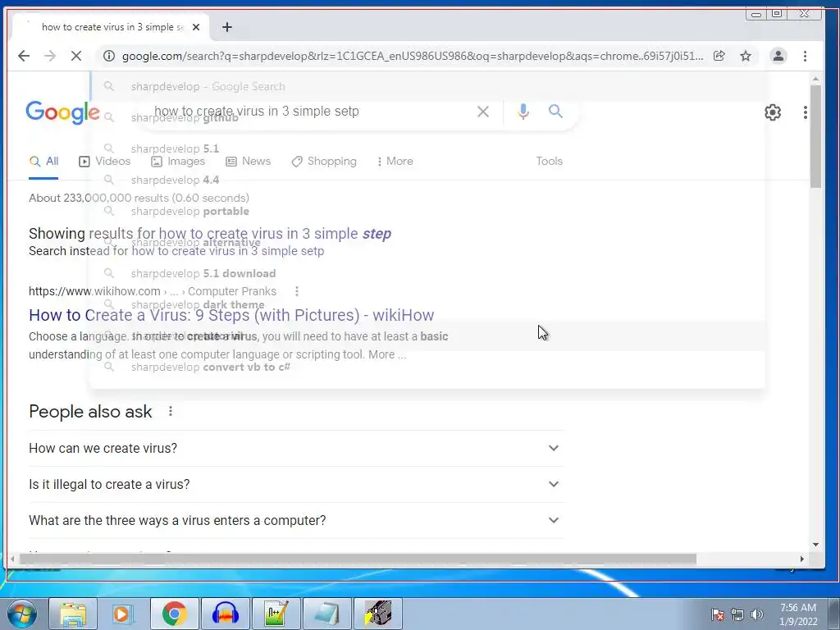This screenshot has width=840, height=630.
Task: Click 'About 233,000,000 results' text
Action: pos(139,198)
